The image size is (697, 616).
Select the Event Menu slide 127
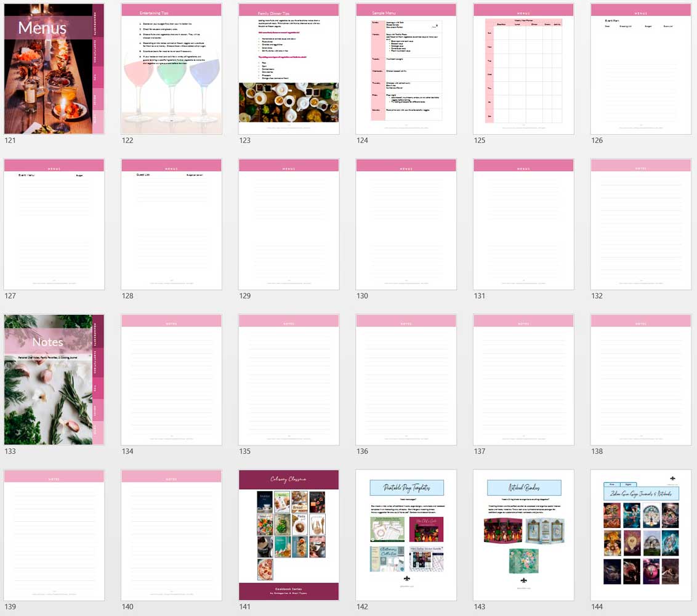(x=54, y=224)
